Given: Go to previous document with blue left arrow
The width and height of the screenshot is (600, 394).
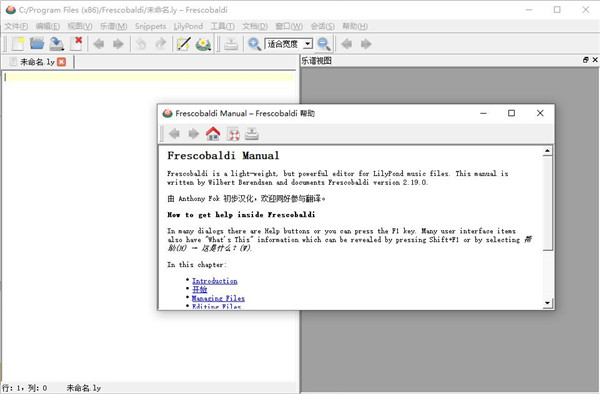Looking at the screenshot, I should coord(99,44).
